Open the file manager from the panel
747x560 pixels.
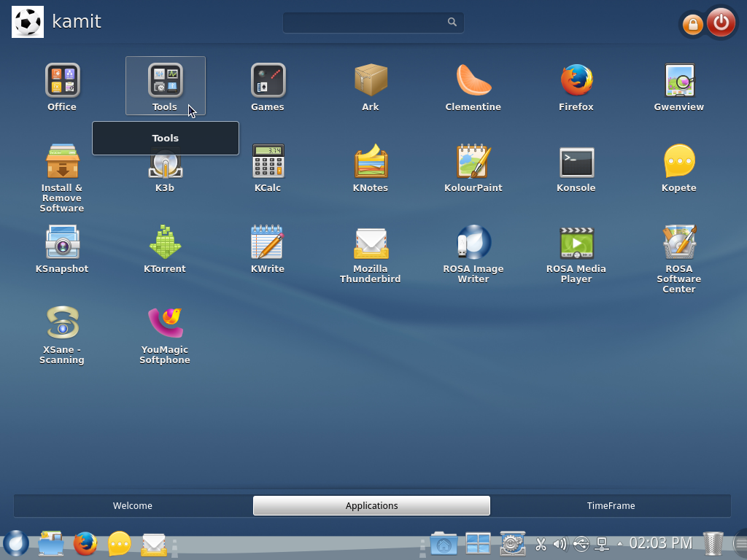click(51, 543)
